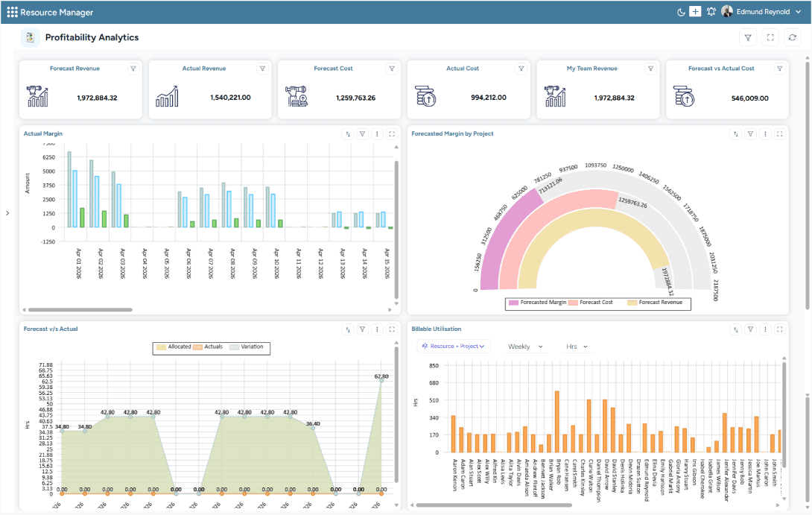This screenshot has height=515, width=812.
Task: Toggle Forecast Revenue legend series
Action: pos(655,303)
